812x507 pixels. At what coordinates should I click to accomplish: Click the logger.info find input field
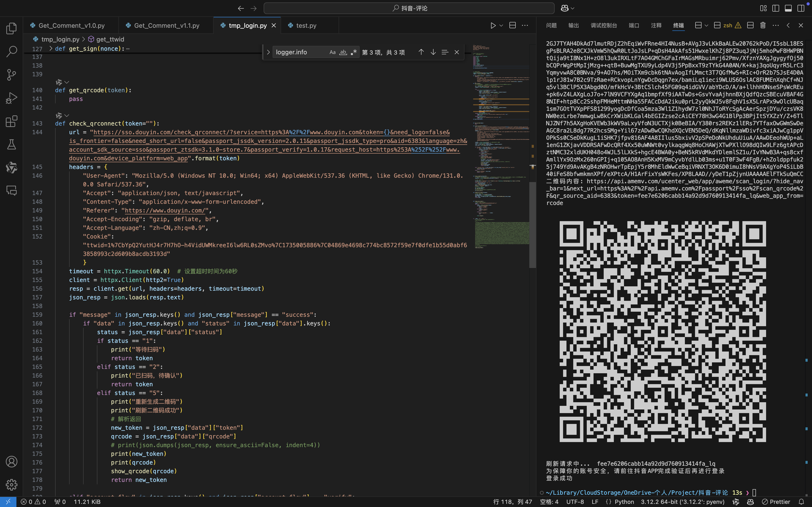(x=299, y=52)
